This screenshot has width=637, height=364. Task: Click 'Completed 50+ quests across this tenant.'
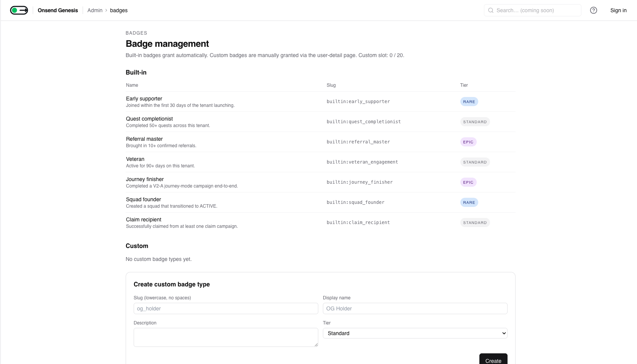point(168,126)
